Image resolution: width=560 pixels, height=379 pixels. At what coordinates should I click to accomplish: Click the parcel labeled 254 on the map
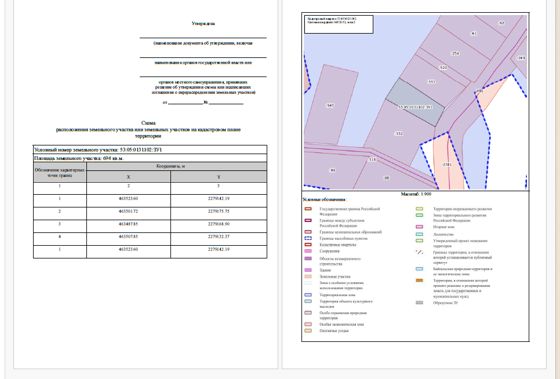point(456,54)
